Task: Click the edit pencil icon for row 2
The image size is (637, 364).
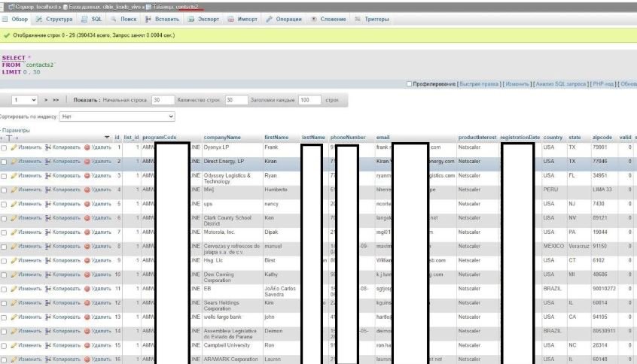Action: tap(14, 162)
